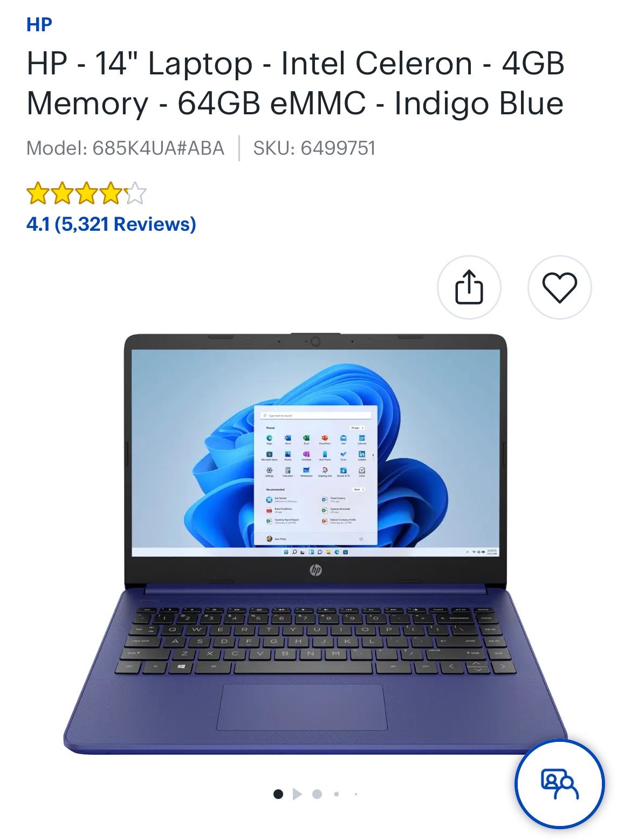Tap the share icon button
The height and width of the screenshot is (840, 631).
click(x=469, y=287)
